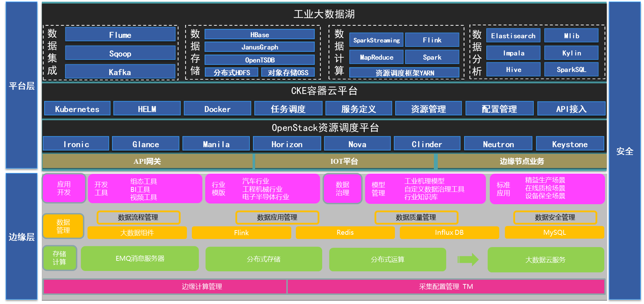Select the yellow Influx DB block
The height and width of the screenshot is (304, 644).
click(x=449, y=232)
